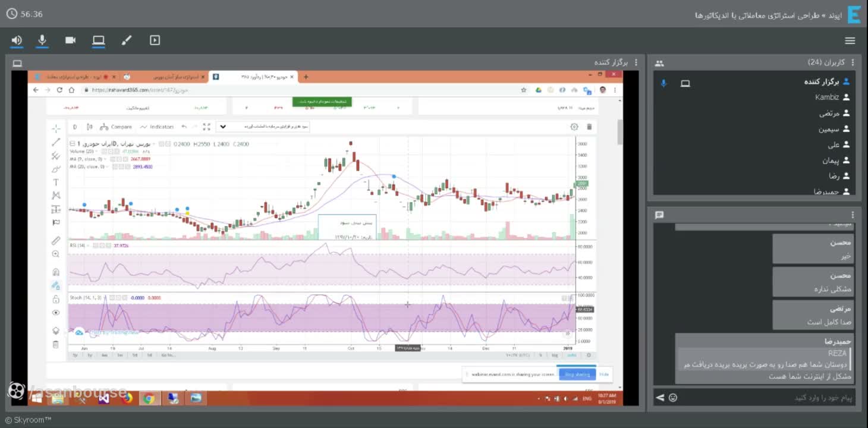Undo the last chart action
Screen dimensions: 868x428
click(x=184, y=127)
